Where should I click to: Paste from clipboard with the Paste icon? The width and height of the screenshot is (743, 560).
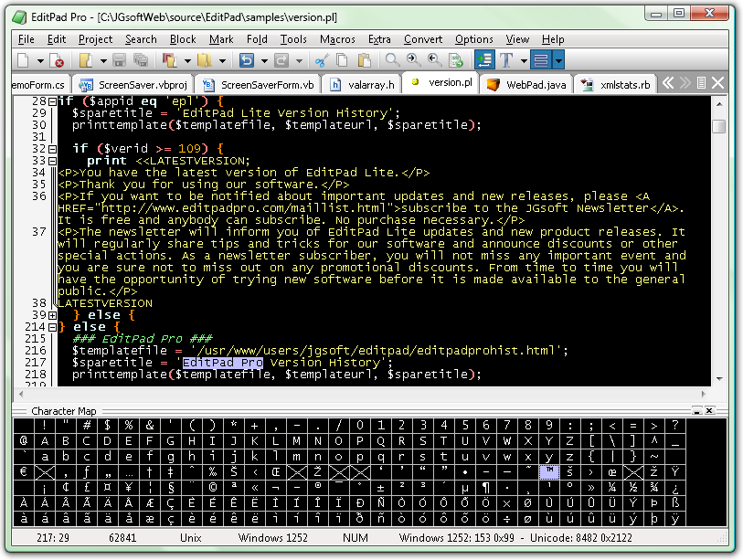tap(364, 60)
